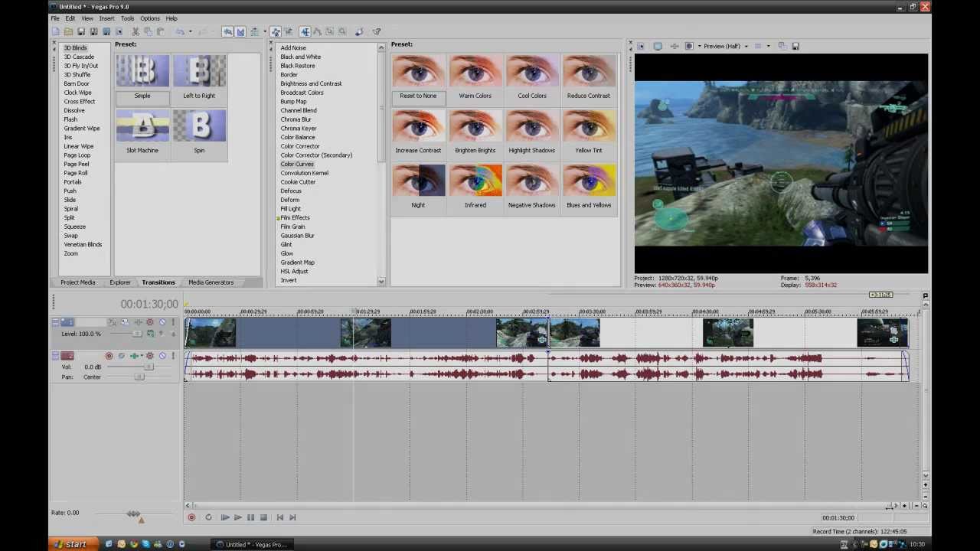Open the File menu
The width and height of the screenshot is (980, 551).
55,18
